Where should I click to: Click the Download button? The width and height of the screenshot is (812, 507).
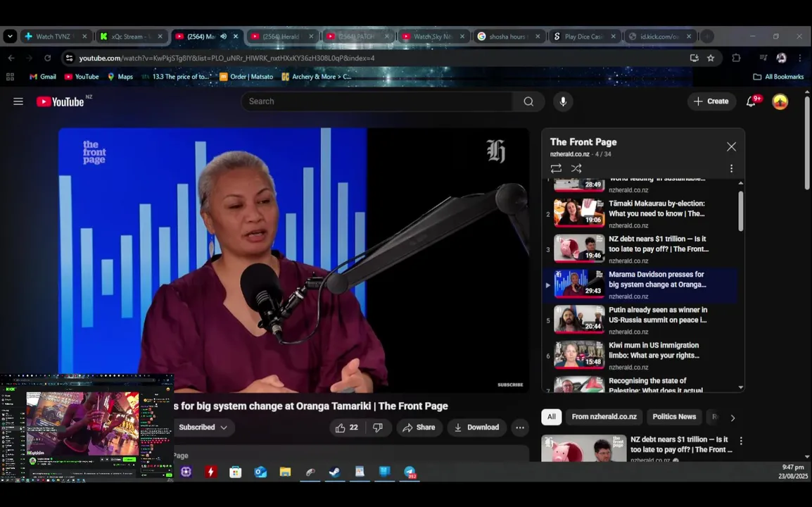(476, 427)
